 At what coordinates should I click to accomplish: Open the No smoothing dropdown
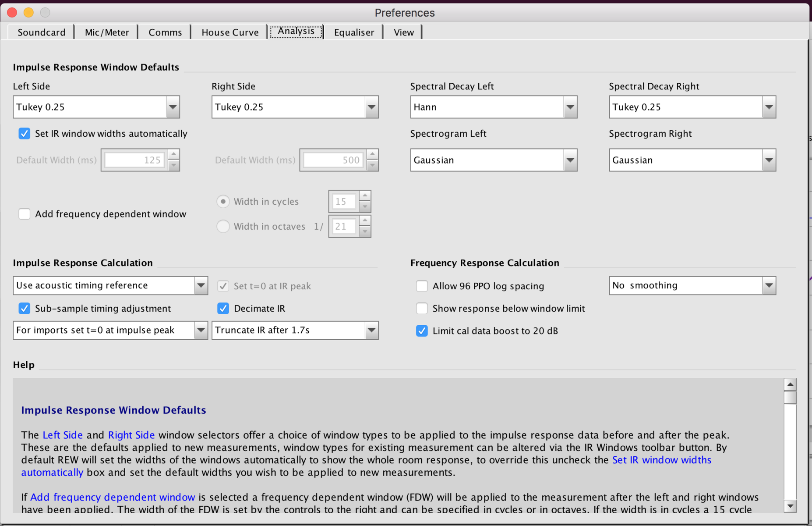click(769, 286)
